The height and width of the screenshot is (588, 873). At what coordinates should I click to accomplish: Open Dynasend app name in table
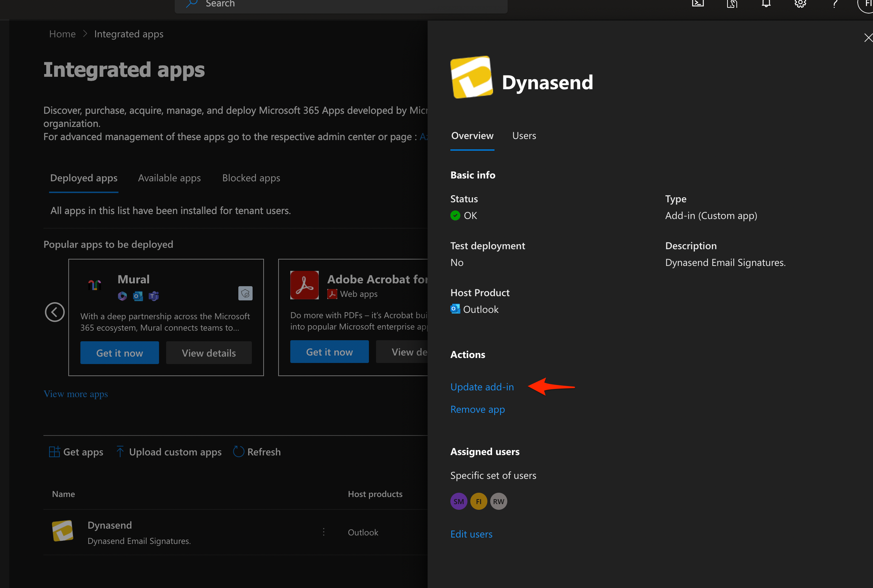click(x=110, y=525)
